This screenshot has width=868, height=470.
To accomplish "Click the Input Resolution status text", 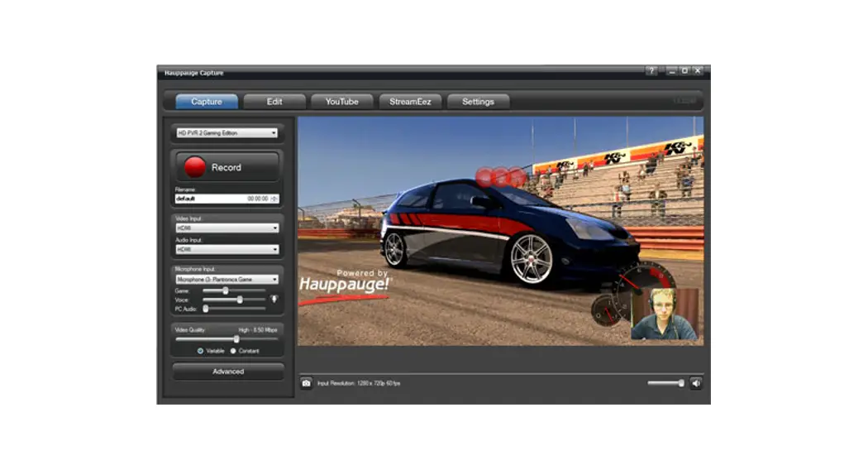I will click(x=359, y=383).
